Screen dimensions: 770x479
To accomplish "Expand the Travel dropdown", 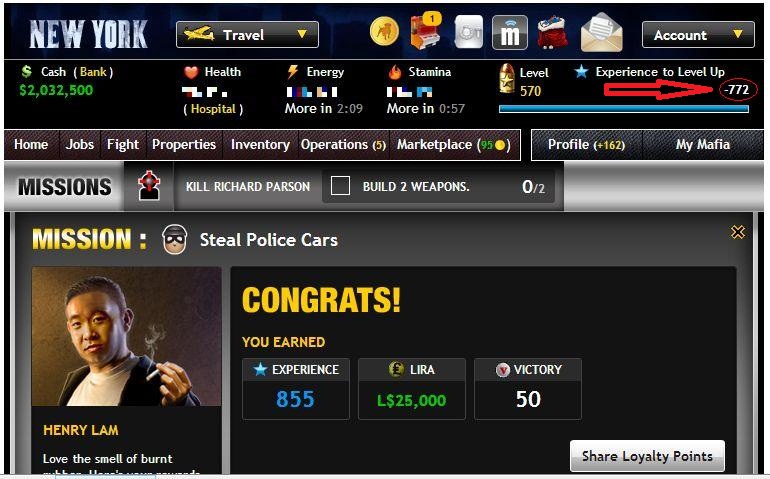I will [247, 34].
